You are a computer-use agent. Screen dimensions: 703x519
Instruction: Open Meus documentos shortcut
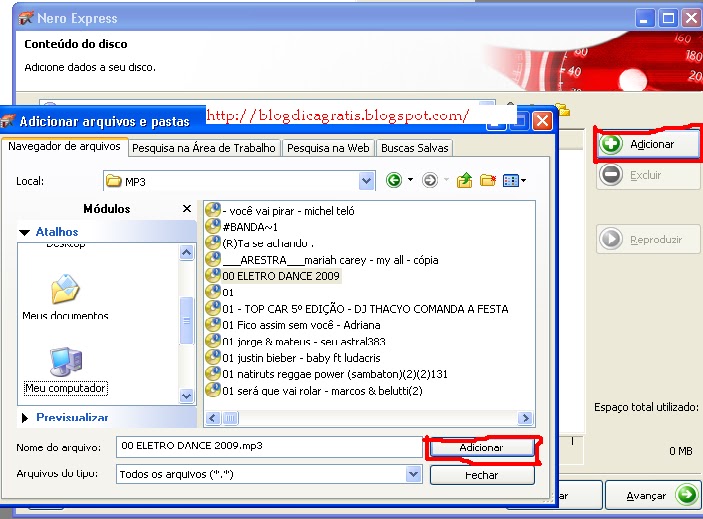65,297
